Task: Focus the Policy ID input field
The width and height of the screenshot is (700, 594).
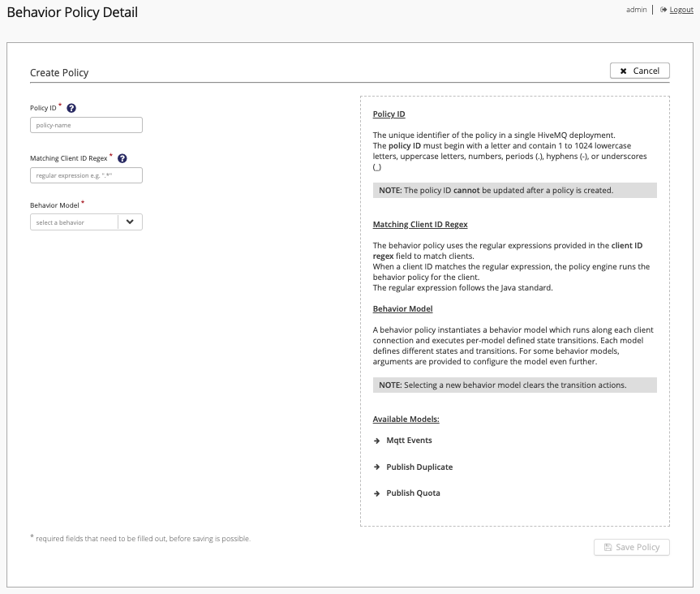Action: tap(86, 125)
